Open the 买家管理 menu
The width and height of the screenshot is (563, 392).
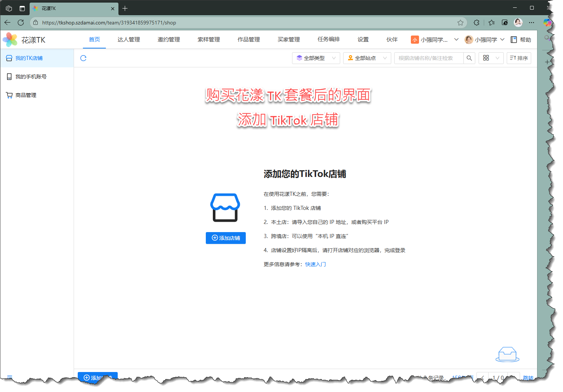click(x=289, y=39)
